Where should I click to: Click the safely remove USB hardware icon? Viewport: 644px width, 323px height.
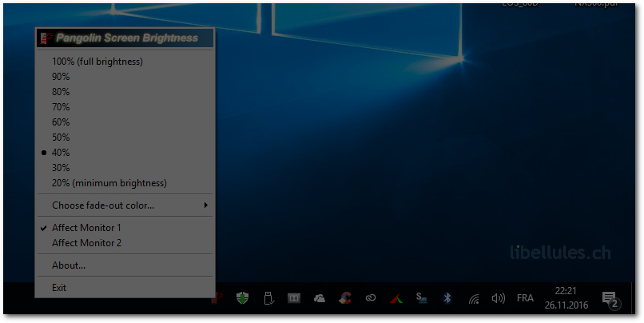tap(268, 298)
